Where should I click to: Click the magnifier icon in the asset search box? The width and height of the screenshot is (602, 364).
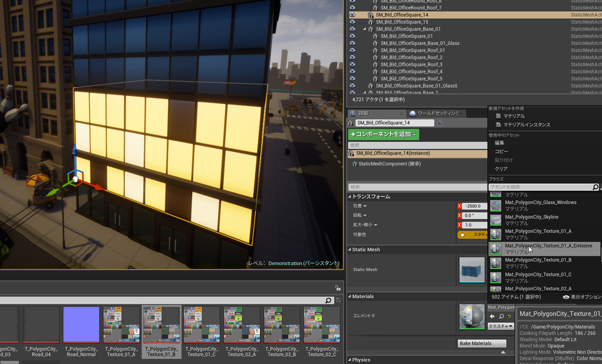click(x=596, y=187)
